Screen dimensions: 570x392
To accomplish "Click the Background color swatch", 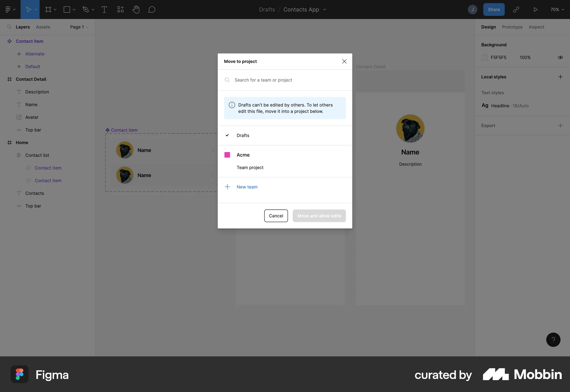I will click(484, 57).
